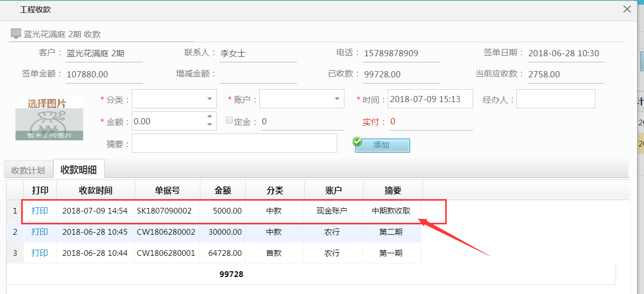Click the monitor icon beside 蓝光花满庭 title
644x294 pixels.
[x=16, y=34]
